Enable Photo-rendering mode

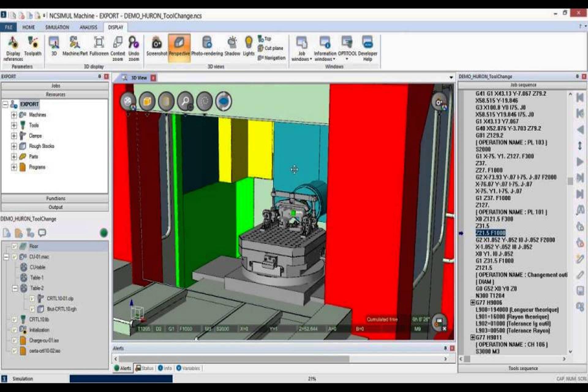pyautogui.click(x=207, y=46)
